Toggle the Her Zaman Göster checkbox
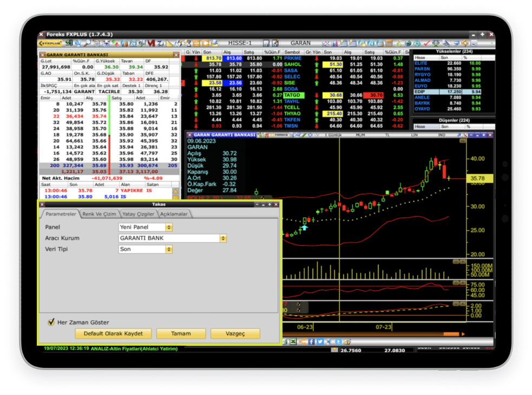This screenshot has height=395, width=532. (x=52, y=322)
